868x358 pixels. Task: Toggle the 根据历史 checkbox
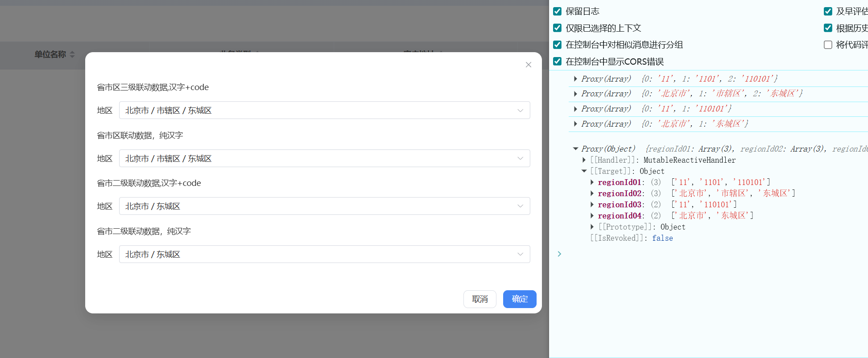click(828, 28)
